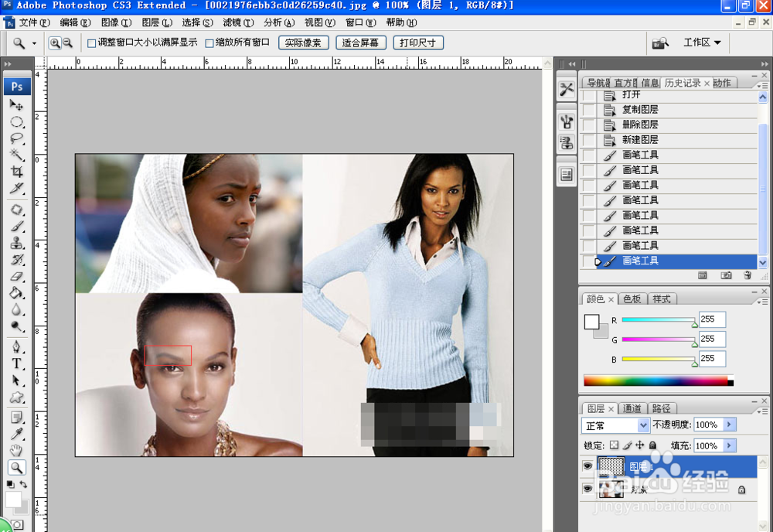Click 适合屏幕 button
Viewport: 773px width, 532px height.
[x=360, y=43]
